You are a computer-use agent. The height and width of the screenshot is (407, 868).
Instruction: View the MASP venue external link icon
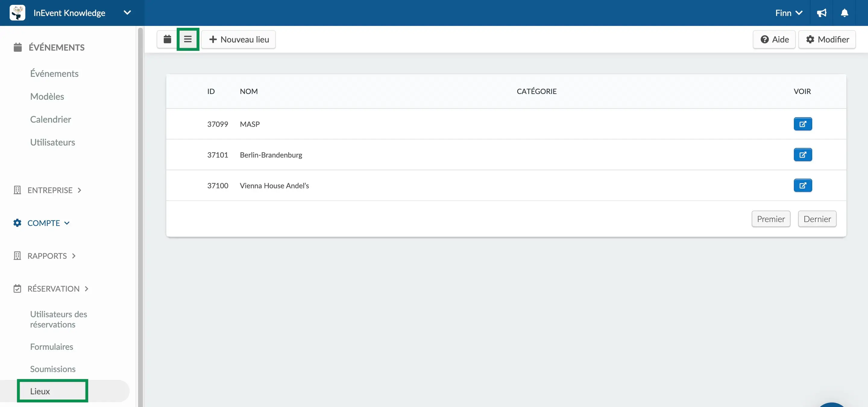coord(803,124)
